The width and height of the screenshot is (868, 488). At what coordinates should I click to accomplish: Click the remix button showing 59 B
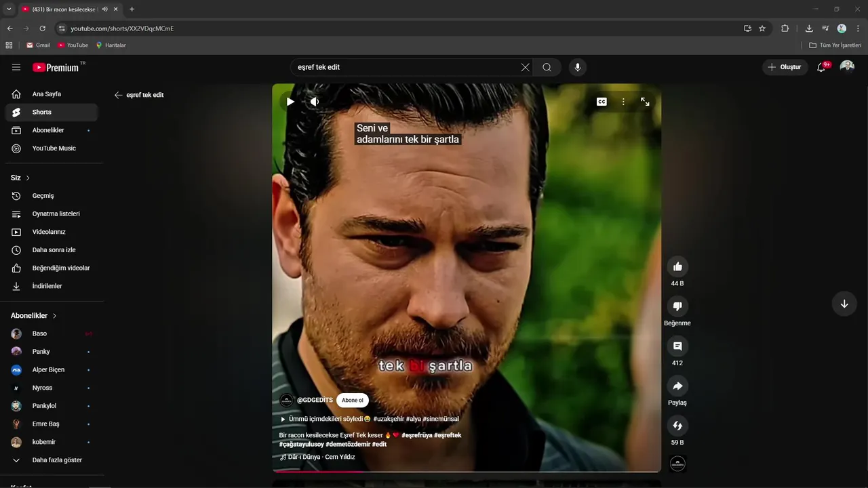point(677,426)
